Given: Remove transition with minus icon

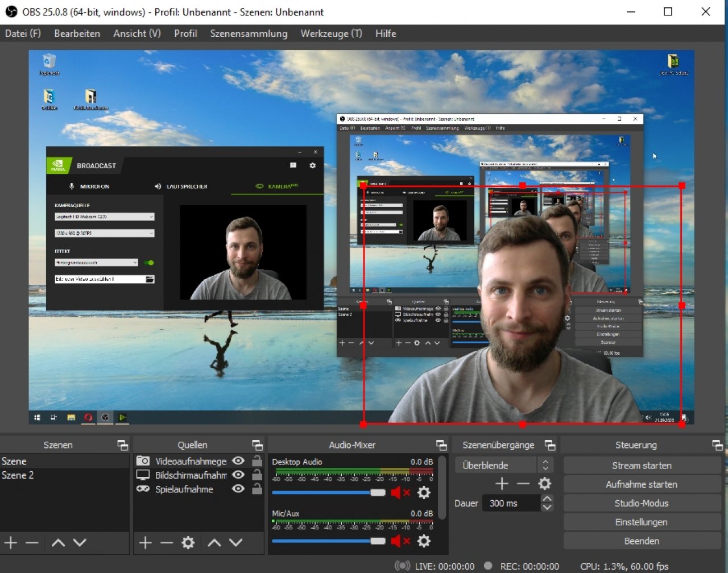Looking at the screenshot, I should click(523, 484).
